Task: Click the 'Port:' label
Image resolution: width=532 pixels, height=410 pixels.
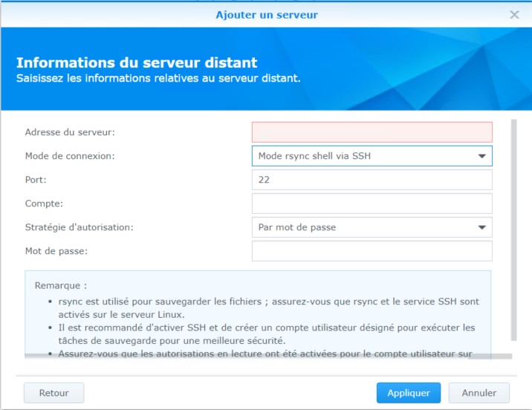Action: pos(36,180)
